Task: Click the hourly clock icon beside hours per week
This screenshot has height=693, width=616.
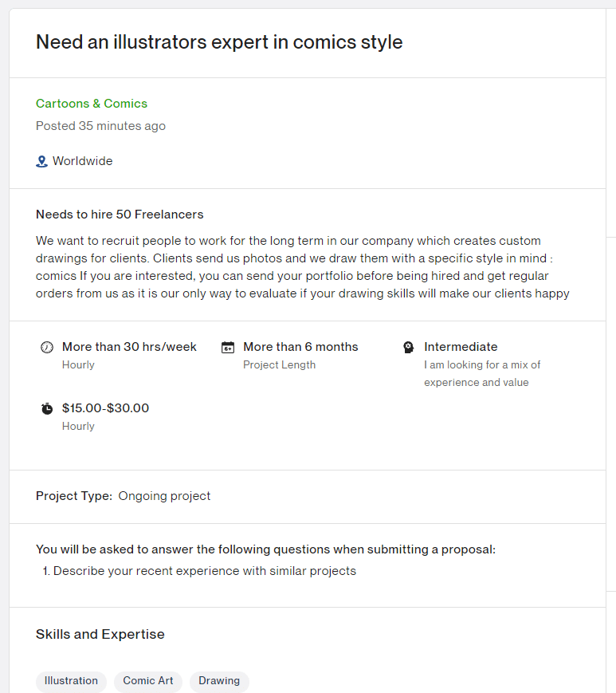Action: [47, 346]
